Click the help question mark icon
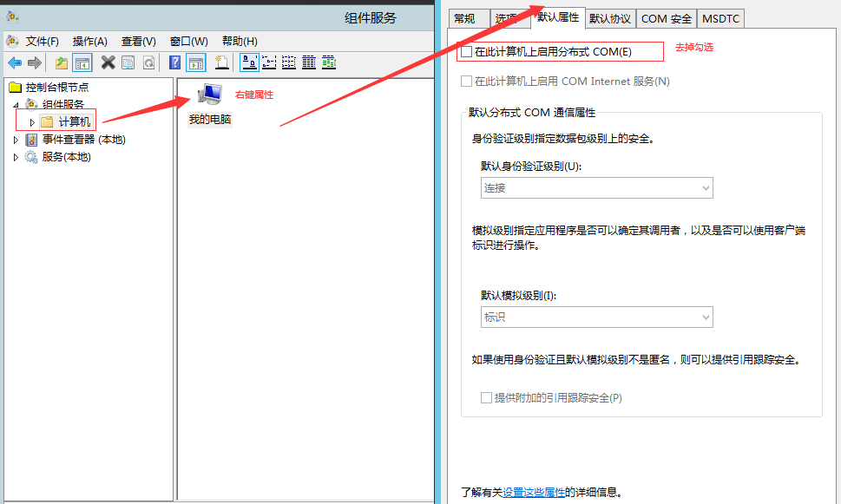The height and width of the screenshot is (504, 841). 174,62
